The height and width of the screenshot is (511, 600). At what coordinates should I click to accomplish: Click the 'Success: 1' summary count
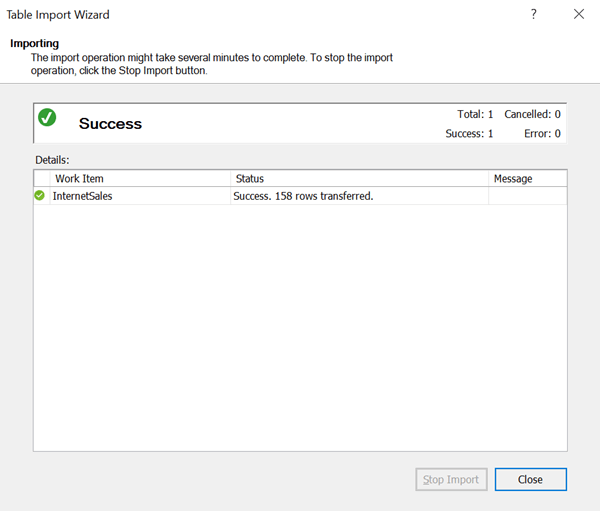click(469, 134)
